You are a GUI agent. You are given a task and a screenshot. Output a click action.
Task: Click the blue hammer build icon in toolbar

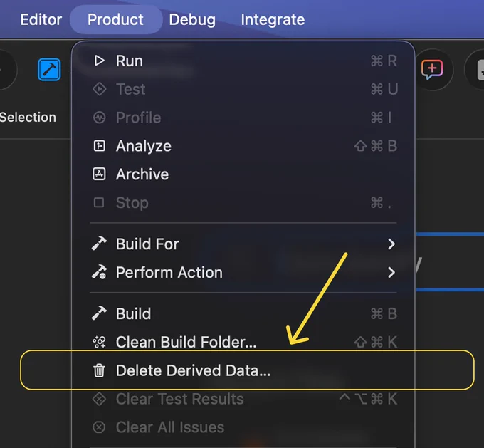pos(49,70)
